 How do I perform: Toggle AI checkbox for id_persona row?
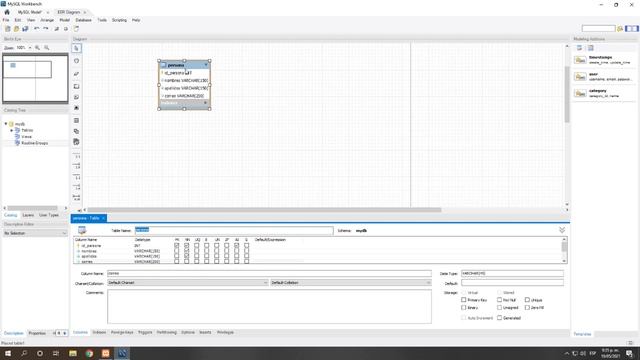click(236, 246)
